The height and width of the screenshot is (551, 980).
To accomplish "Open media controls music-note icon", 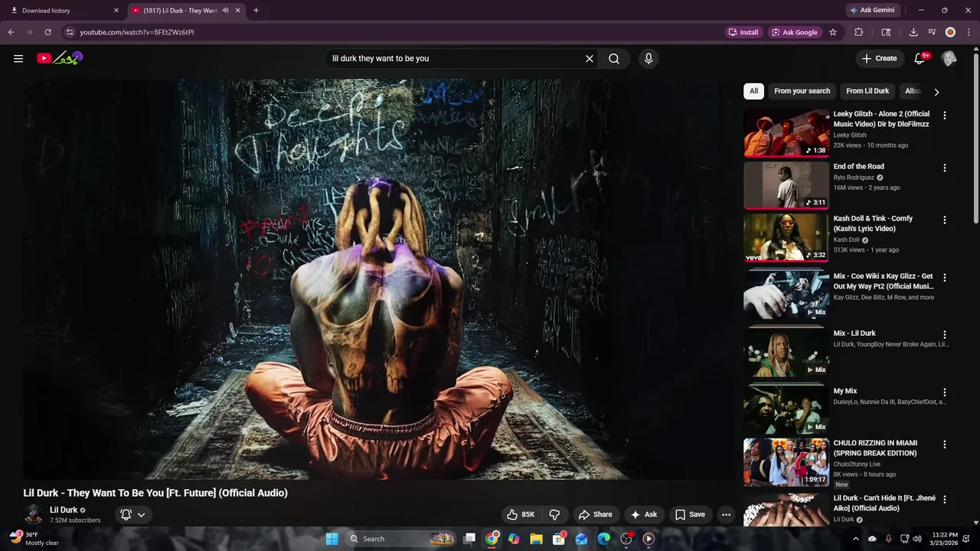I will (x=932, y=32).
